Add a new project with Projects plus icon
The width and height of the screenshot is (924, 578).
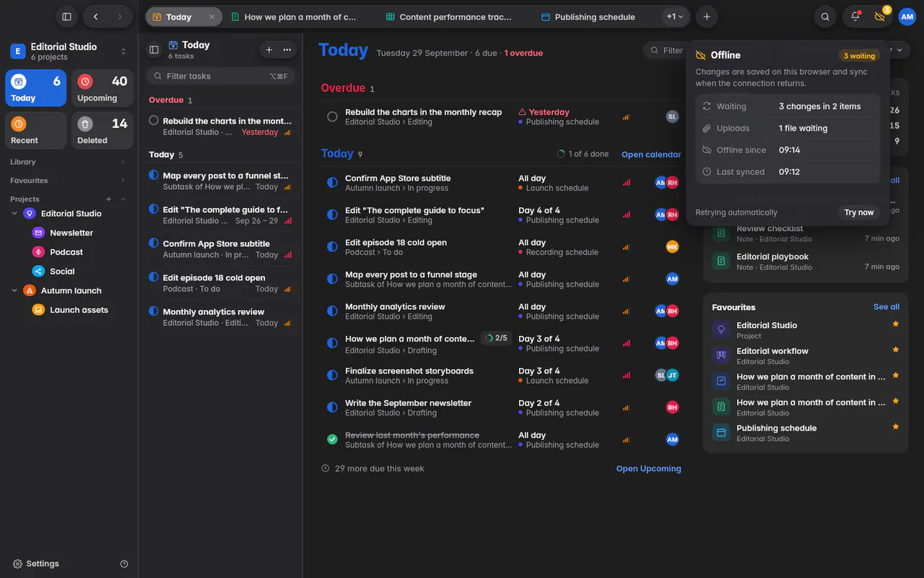(x=109, y=199)
